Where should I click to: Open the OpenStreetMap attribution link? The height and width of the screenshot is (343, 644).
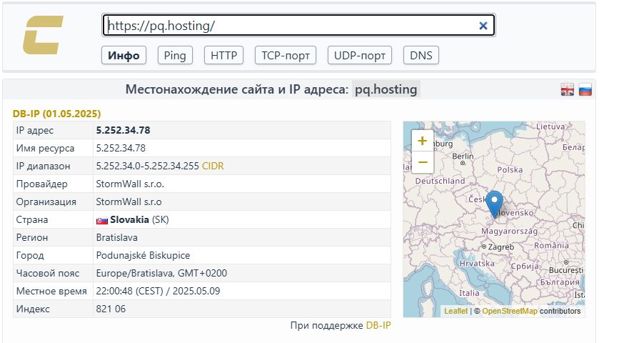pos(510,311)
